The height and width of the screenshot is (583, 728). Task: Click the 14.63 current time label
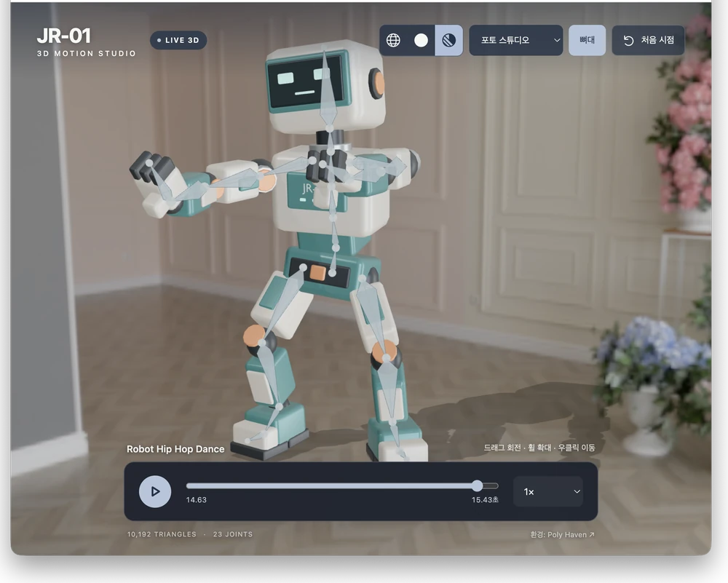(197, 500)
